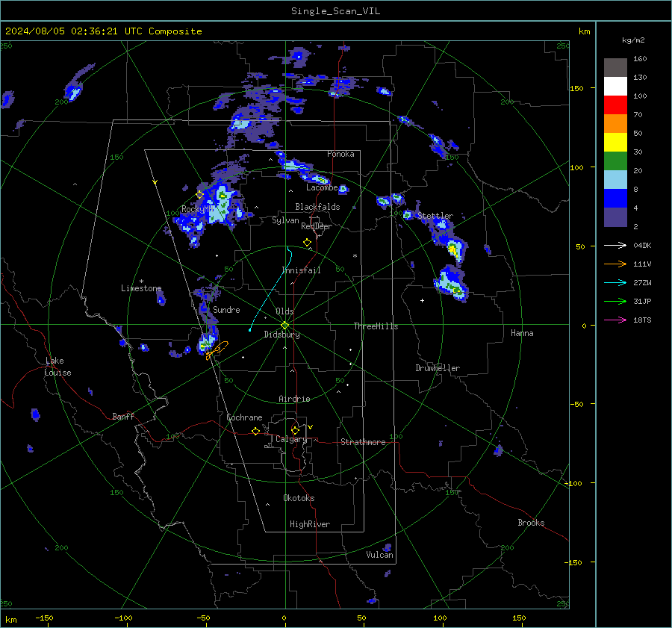The width and height of the screenshot is (672, 628).
Task: Click the Sylvan label on map
Action: (285, 220)
